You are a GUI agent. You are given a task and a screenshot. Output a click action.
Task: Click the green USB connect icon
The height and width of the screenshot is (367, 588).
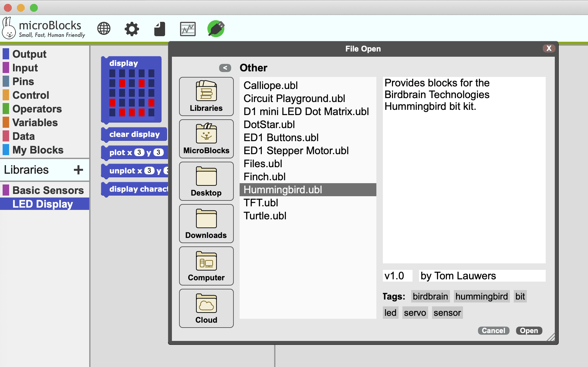point(216,29)
